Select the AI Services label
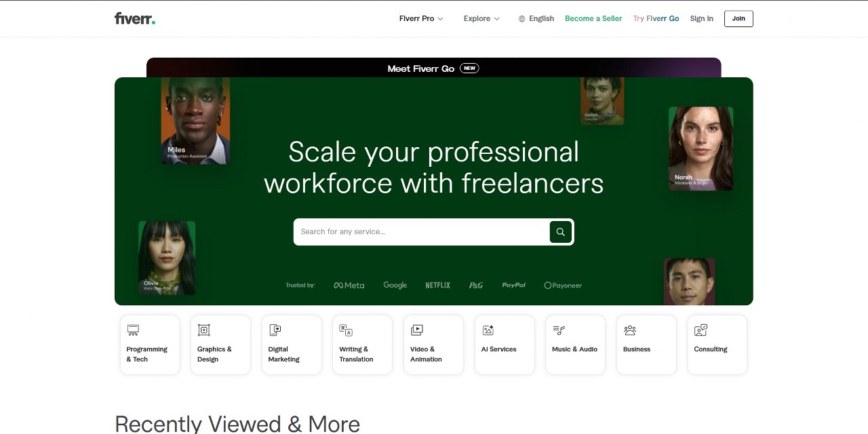 498,350
